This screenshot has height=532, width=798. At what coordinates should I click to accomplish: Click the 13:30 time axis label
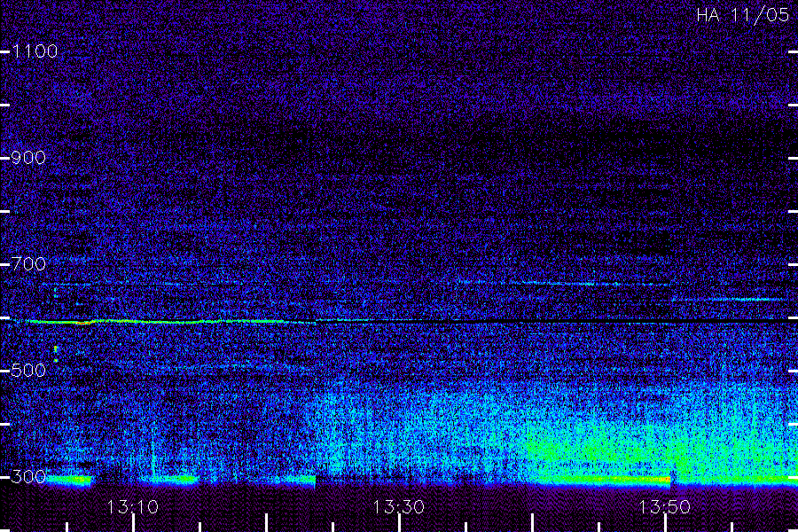(398, 507)
